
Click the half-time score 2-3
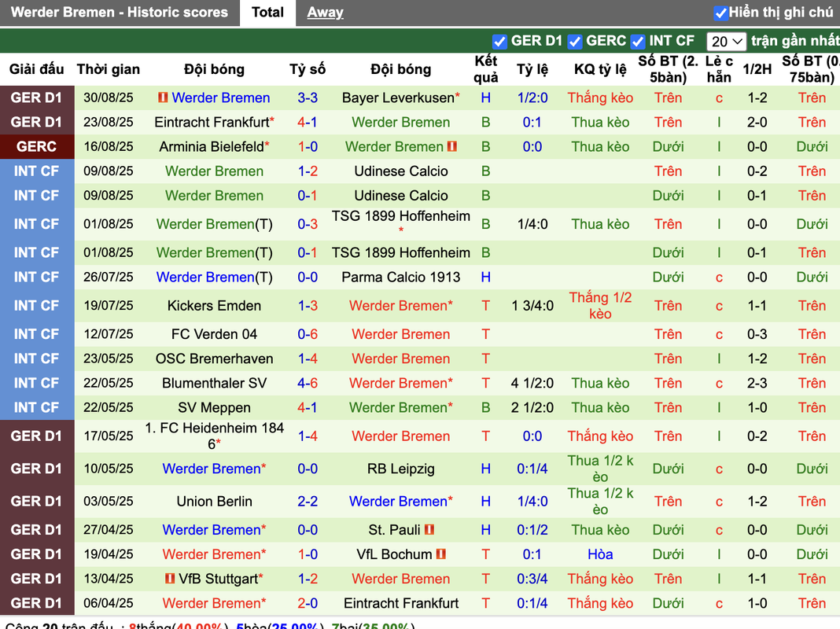tap(757, 383)
